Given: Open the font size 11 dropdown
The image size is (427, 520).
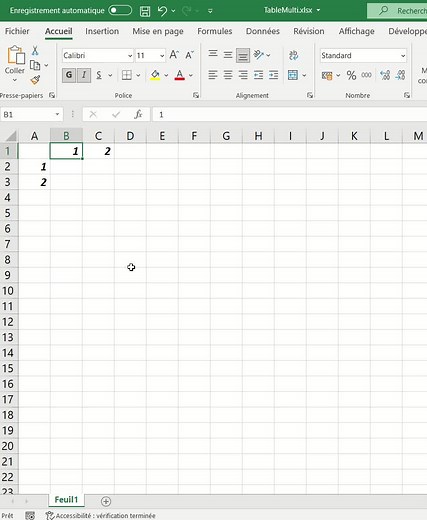Looking at the screenshot, I should click(162, 56).
